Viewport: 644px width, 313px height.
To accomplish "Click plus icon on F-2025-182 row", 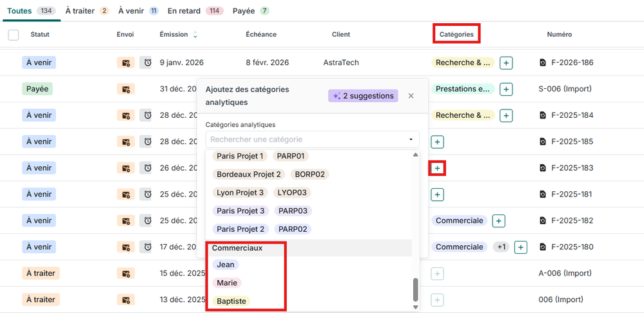I will tap(498, 221).
